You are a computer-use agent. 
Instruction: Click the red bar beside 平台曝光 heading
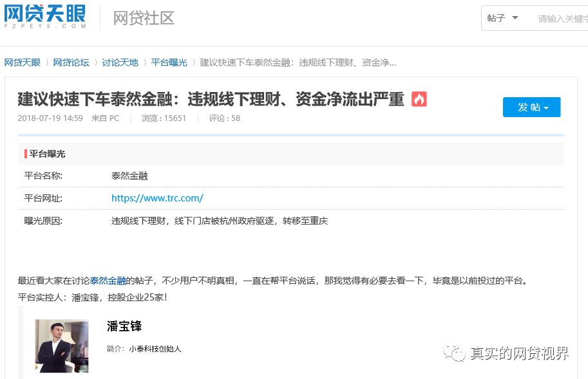(26, 154)
